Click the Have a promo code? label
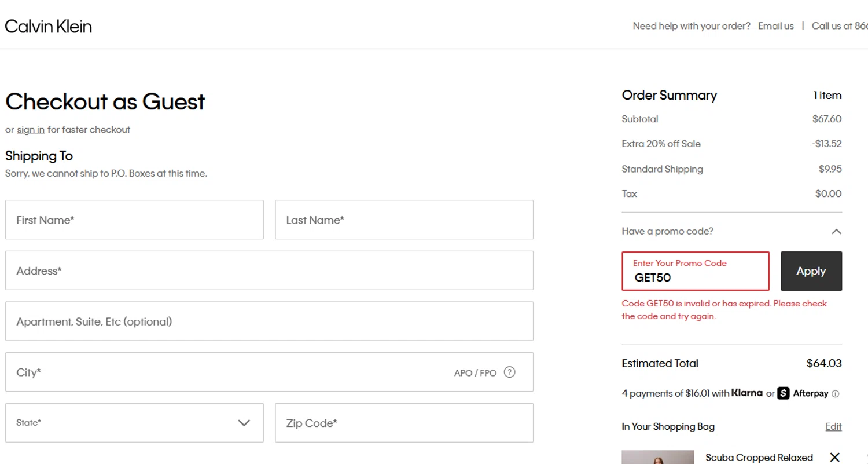Screen dimensions: 868x464 click(x=667, y=231)
